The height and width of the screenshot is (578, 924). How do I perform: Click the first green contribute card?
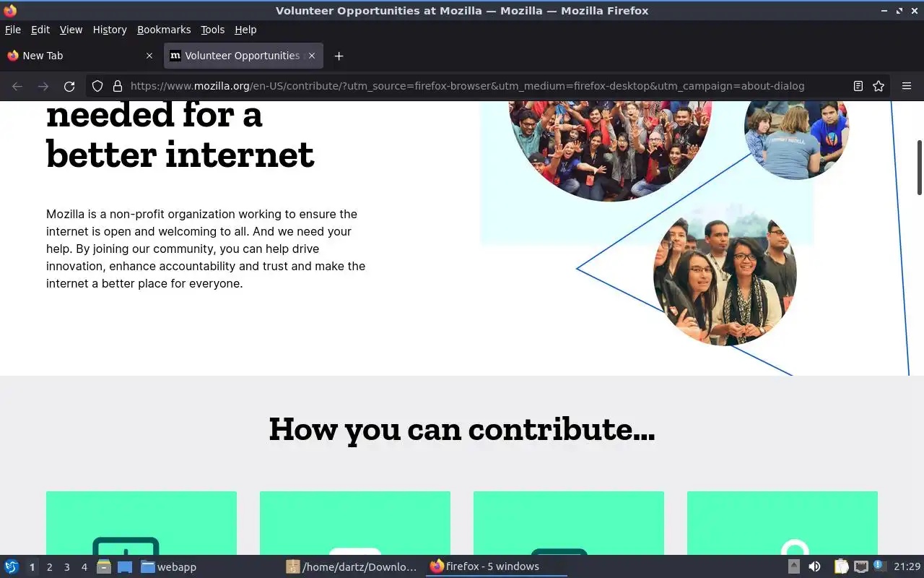coord(141,523)
